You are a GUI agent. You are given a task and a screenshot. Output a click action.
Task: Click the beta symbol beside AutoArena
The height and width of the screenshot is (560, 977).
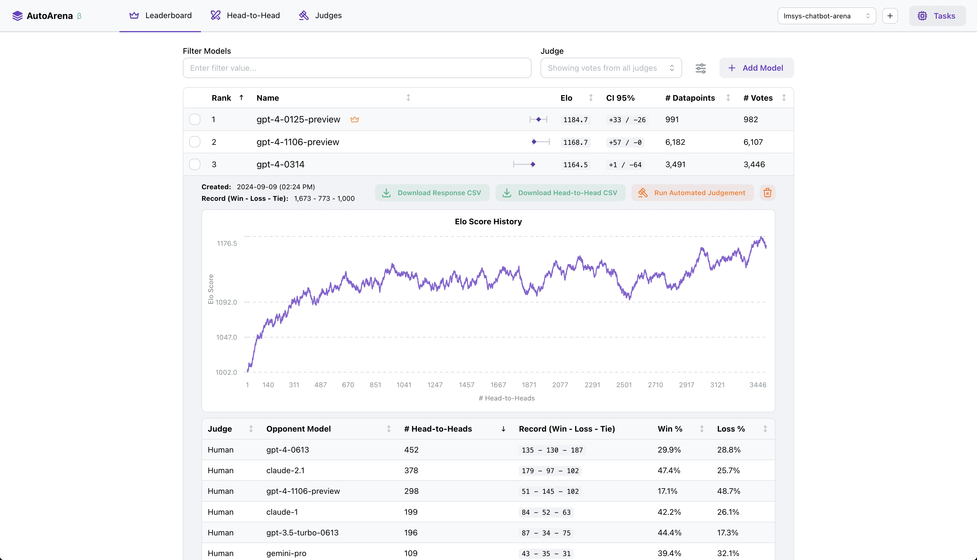(79, 16)
